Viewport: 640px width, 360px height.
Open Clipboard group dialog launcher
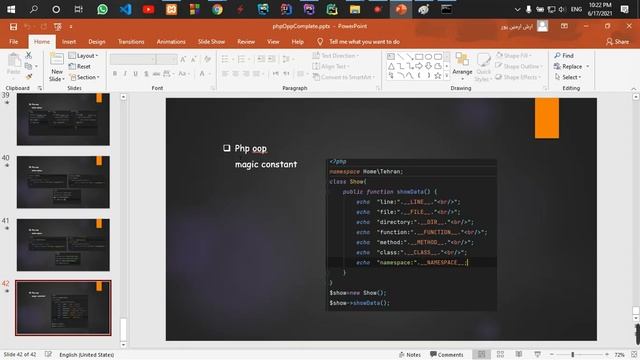(40, 88)
